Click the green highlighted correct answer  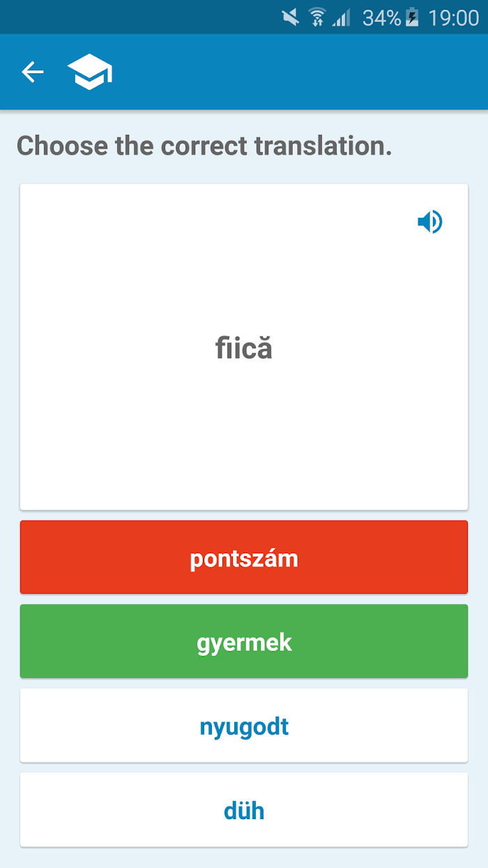[x=244, y=641]
